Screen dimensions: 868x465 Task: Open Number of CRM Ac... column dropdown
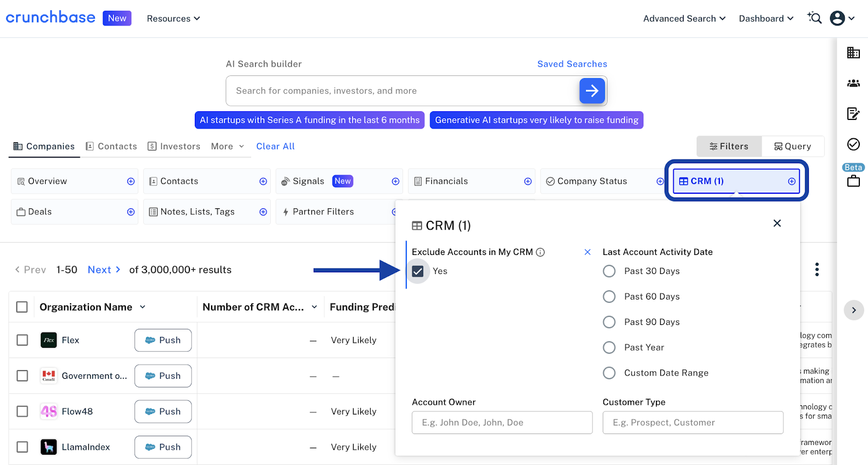pos(314,307)
